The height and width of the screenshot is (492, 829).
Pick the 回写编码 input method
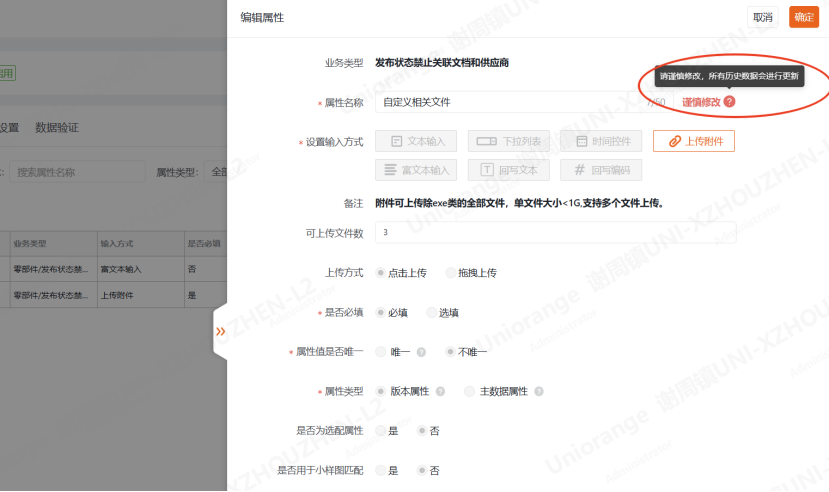(x=601, y=170)
